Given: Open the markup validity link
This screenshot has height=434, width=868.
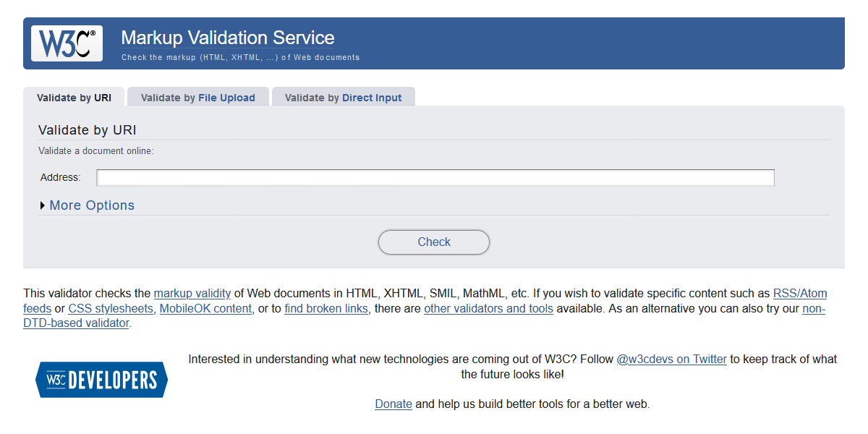Looking at the screenshot, I should 192,293.
